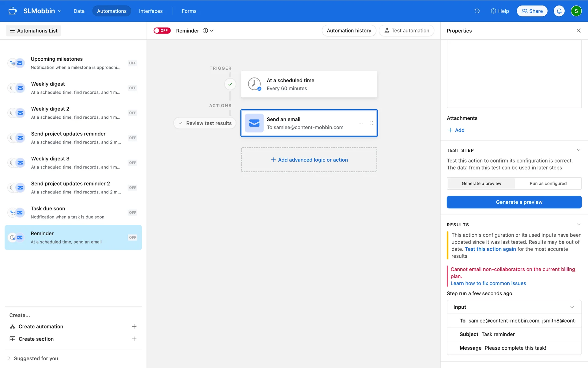Viewport: 588px width, 368px height.
Task: Open the Interfaces tab
Action: point(151,11)
